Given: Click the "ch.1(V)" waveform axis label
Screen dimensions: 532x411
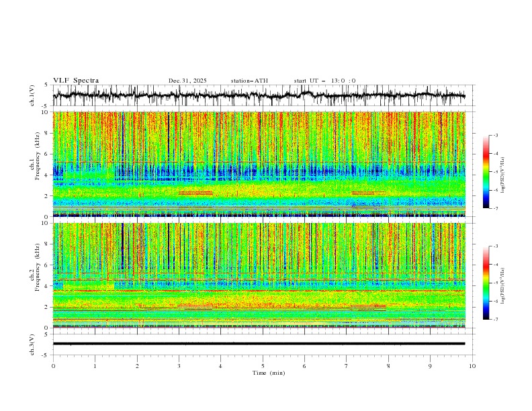Looking at the screenshot, I should (32, 95).
